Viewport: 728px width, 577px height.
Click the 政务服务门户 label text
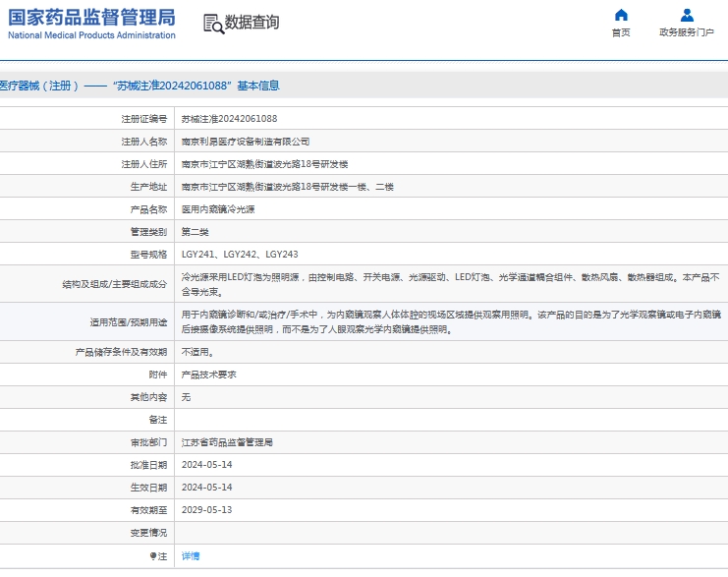(x=687, y=32)
